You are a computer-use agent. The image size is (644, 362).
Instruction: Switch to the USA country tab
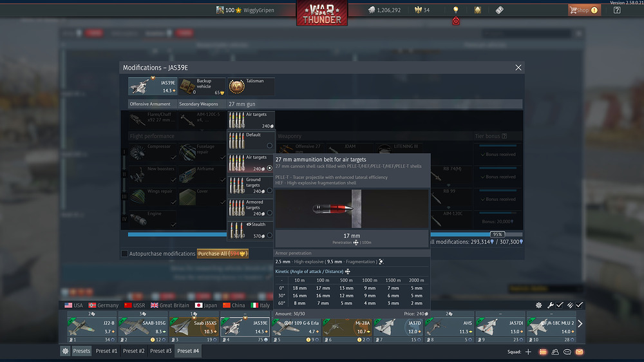(73, 305)
